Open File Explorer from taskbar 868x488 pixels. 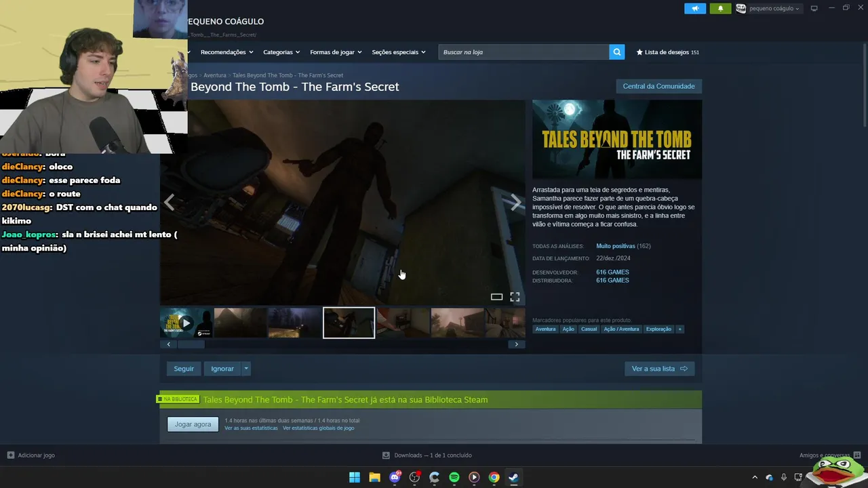[x=374, y=477]
